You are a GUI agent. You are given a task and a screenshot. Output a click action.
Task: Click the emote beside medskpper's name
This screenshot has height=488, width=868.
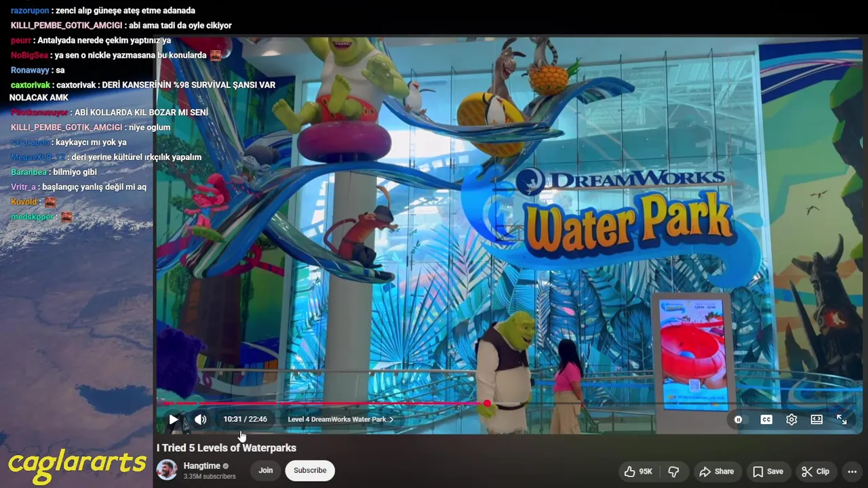66,217
